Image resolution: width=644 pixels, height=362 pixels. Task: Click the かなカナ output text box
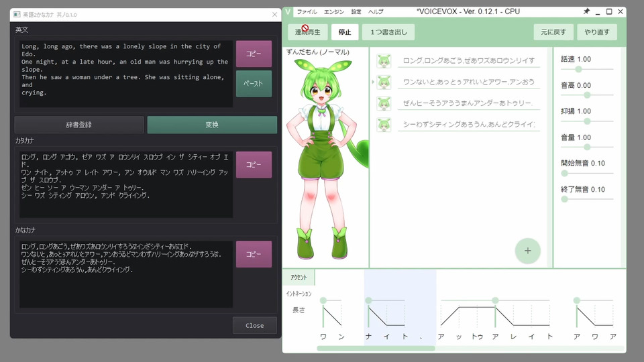126,274
